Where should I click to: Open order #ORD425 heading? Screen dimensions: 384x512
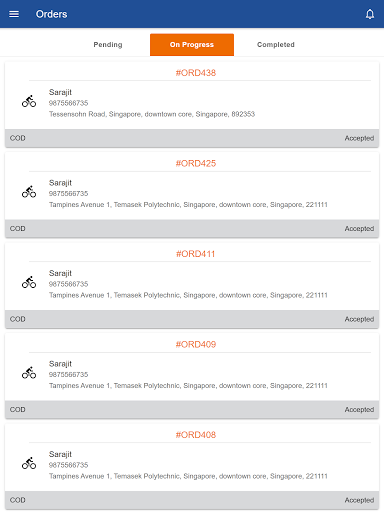(196, 163)
